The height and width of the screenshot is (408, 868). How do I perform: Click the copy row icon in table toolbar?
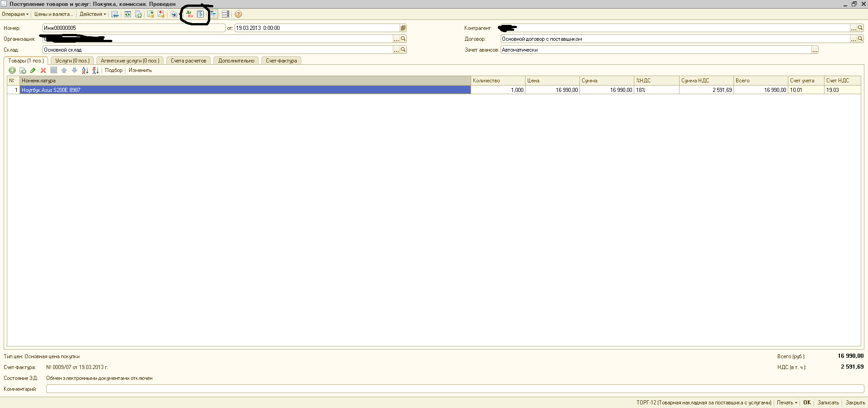tap(23, 70)
